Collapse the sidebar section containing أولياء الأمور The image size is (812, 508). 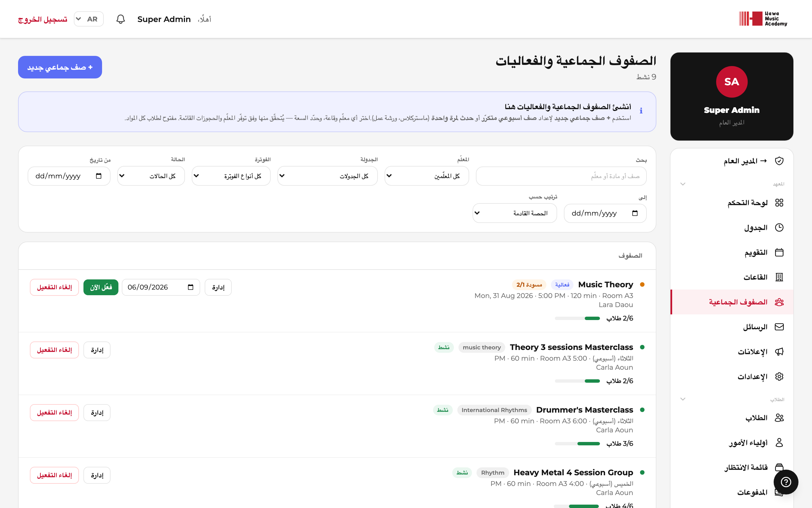[x=683, y=399]
